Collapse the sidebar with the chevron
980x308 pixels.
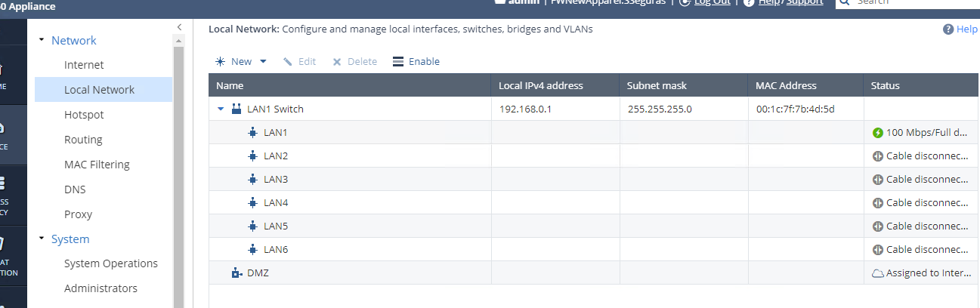click(179, 27)
